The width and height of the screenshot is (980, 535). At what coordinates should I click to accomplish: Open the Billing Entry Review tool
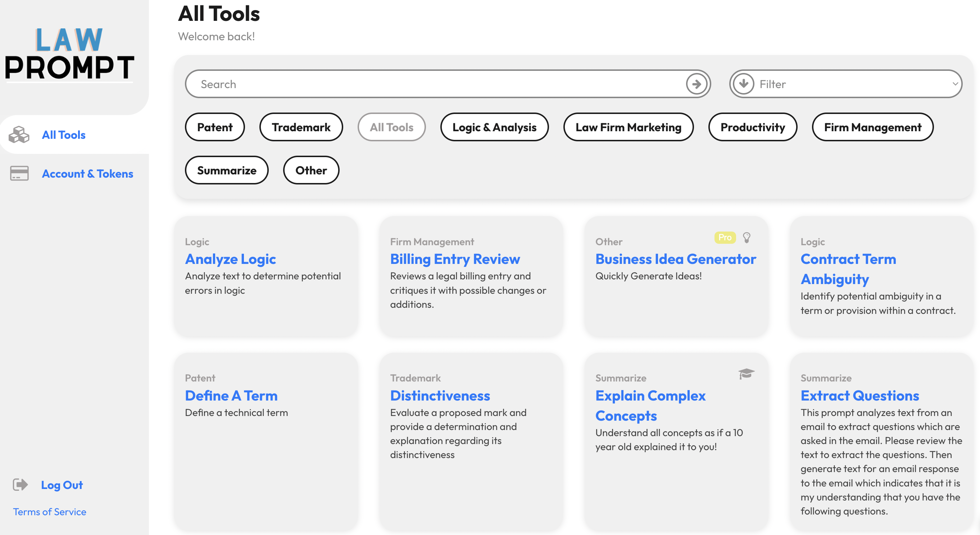(455, 259)
